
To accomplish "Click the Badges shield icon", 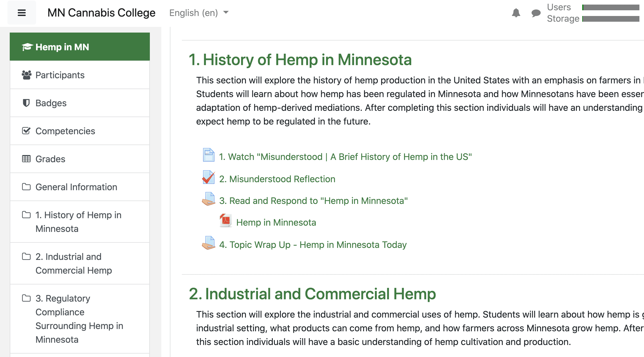I will click(x=26, y=103).
